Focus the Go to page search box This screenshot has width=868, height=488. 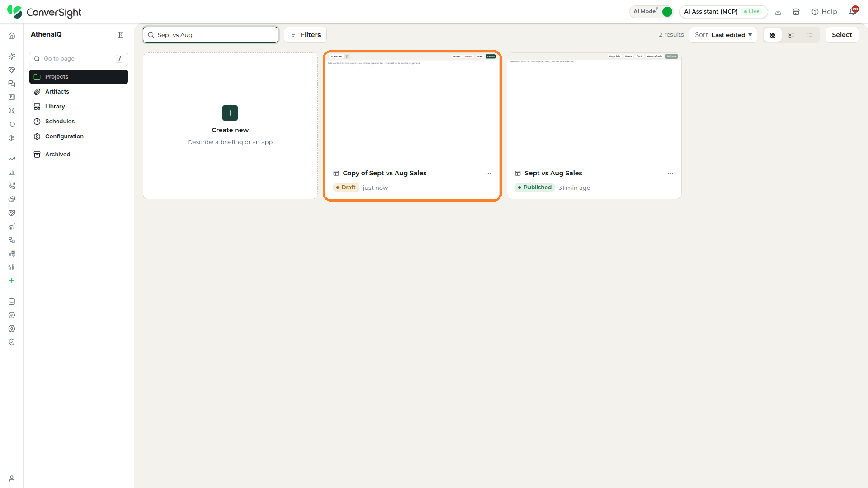tap(79, 59)
